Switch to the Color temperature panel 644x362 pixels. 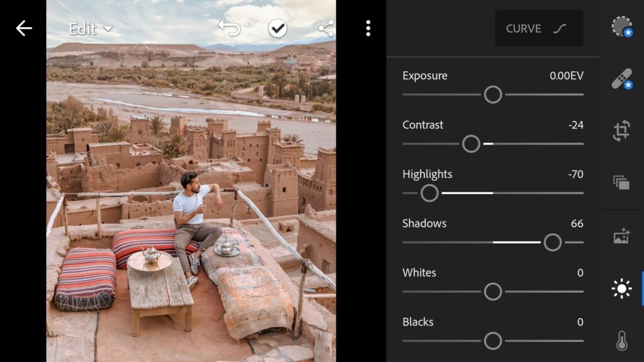point(622,341)
